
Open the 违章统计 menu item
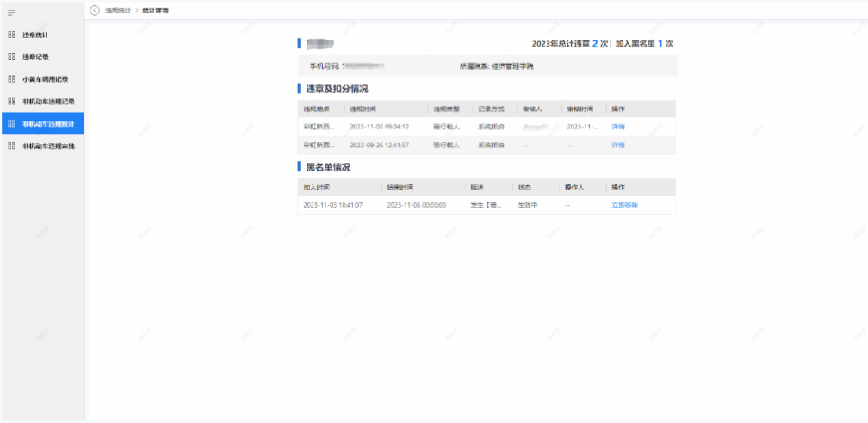click(x=35, y=34)
